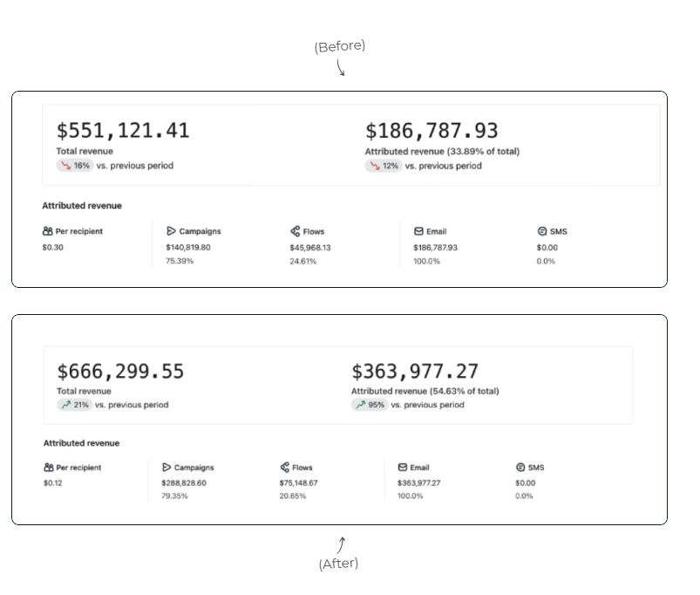Click the Flows icon above $75,148.67
Screen dimensions: 700x595
(285, 468)
